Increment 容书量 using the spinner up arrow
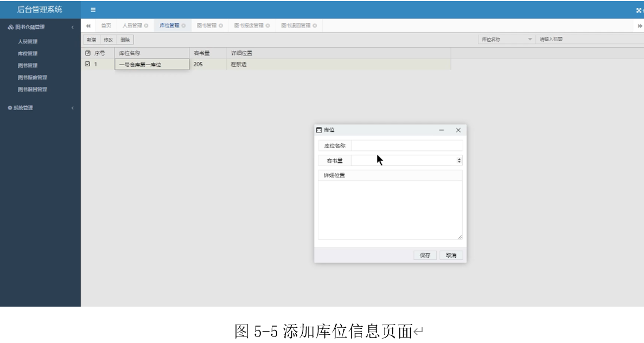644x343 pixels. click(459, 158)
